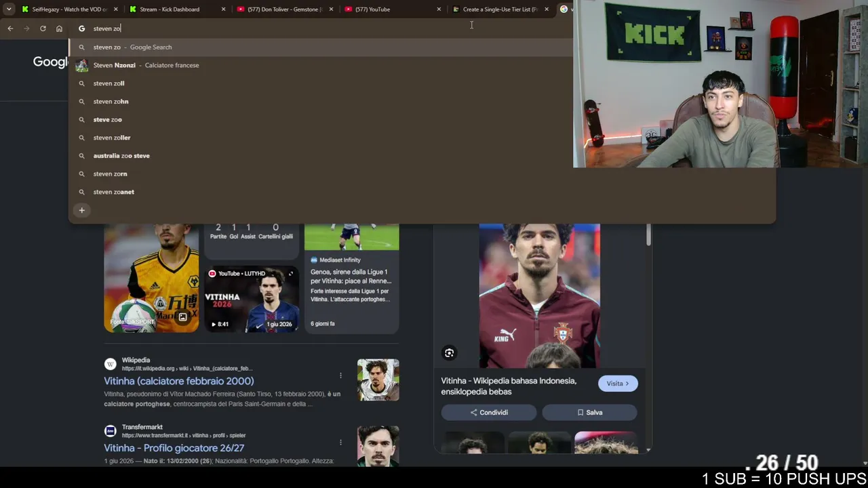
Task: Click the Transfermarkt site favicon
Action: 110,431
